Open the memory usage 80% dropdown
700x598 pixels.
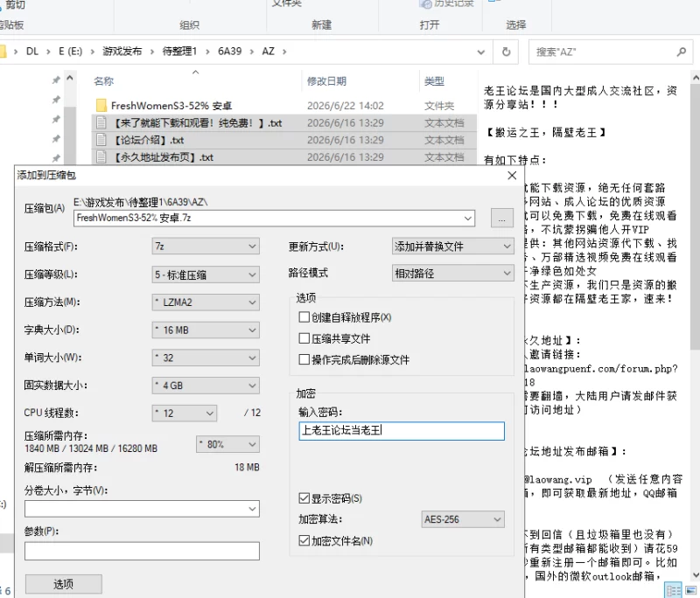(x=227, y=444)
